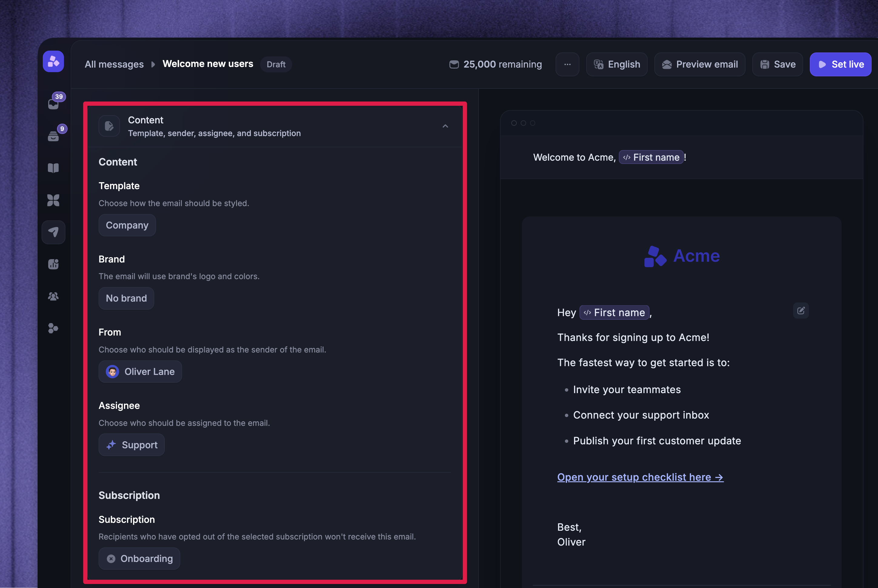Click the app logo in the sidebar
878x588 pixels.
(x=53, y=62)
